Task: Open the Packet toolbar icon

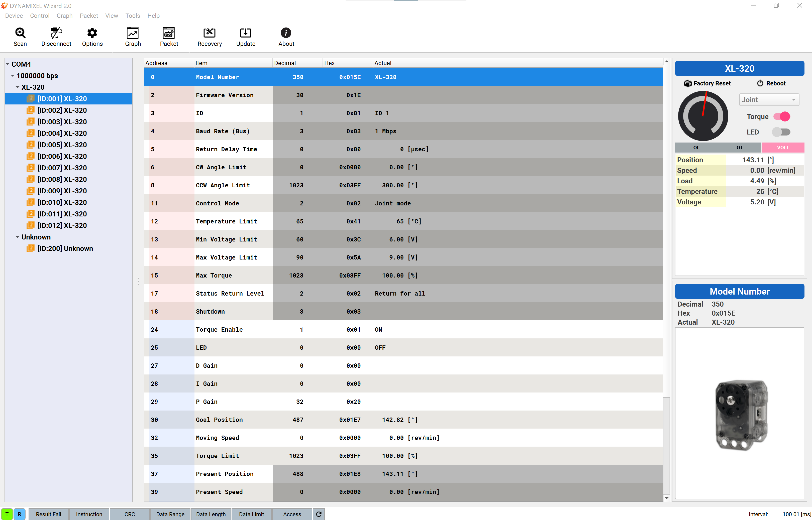Action: 169,33
